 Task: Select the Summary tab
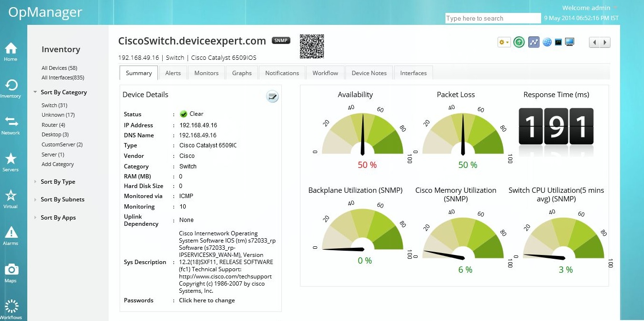pos(139,73)
